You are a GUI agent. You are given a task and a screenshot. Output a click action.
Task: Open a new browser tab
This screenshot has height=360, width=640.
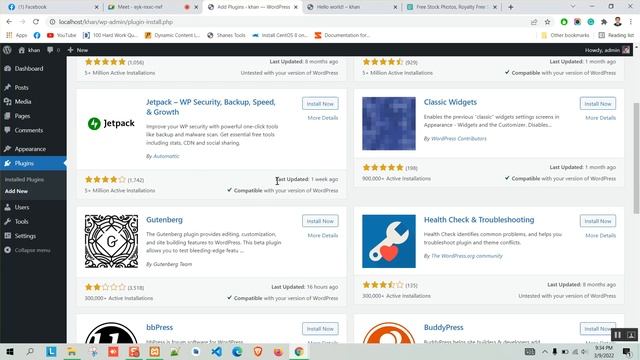click(x=510, y=7)
